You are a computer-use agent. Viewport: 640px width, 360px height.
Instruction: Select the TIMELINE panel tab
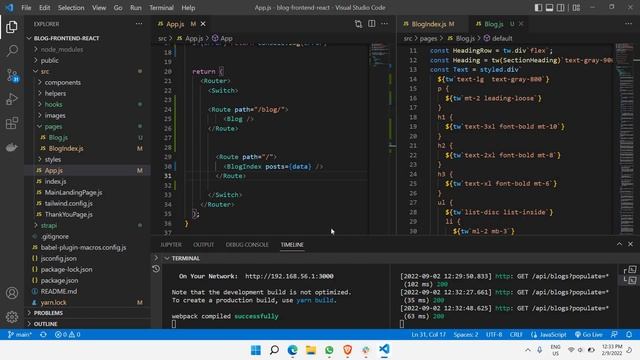click(292, 244)
